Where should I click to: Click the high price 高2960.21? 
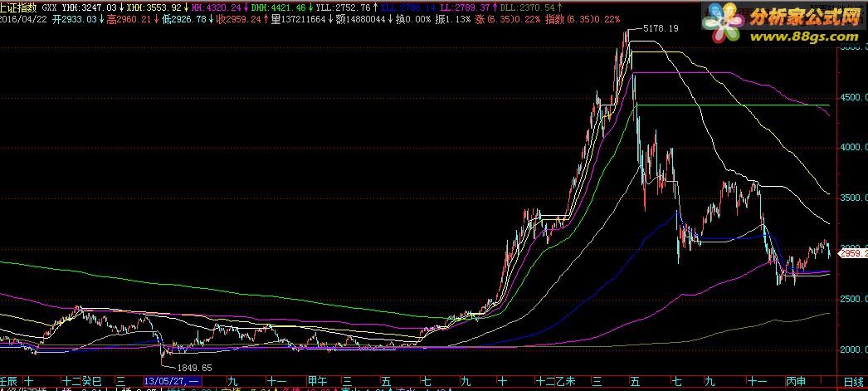click(129, 19)
